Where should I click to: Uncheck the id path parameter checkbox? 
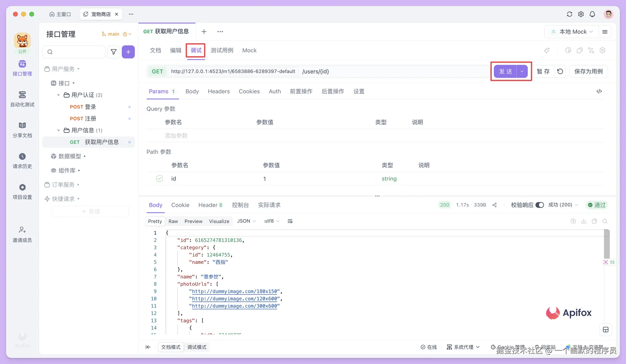pyautogui.click(x=160, y=179)
